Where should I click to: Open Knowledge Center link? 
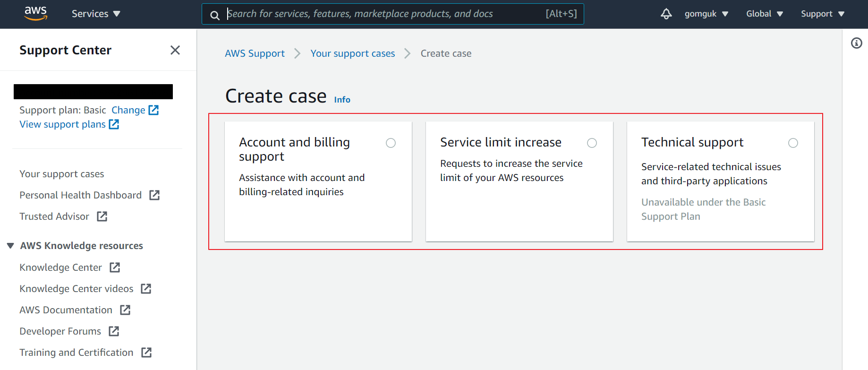(60, 267)
